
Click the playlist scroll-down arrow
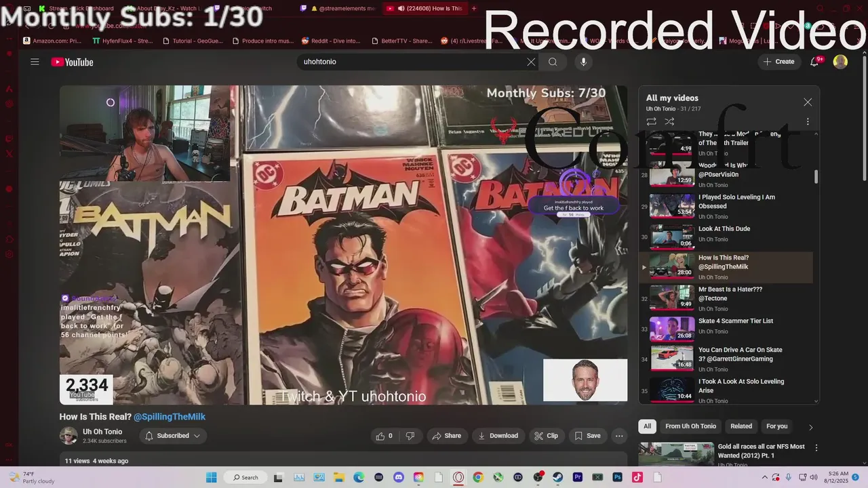[x=816, y=401]
